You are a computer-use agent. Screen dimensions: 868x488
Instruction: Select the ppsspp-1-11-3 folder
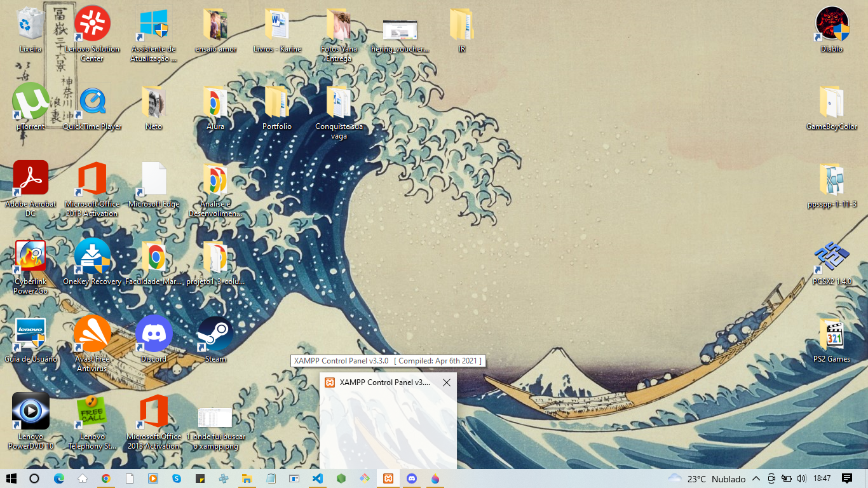coord(832,184)
